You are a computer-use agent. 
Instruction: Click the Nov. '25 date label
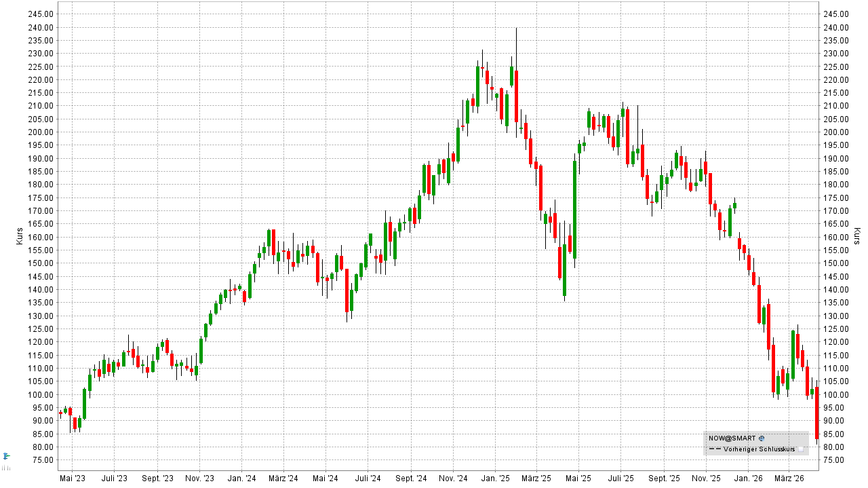point(706,478)
